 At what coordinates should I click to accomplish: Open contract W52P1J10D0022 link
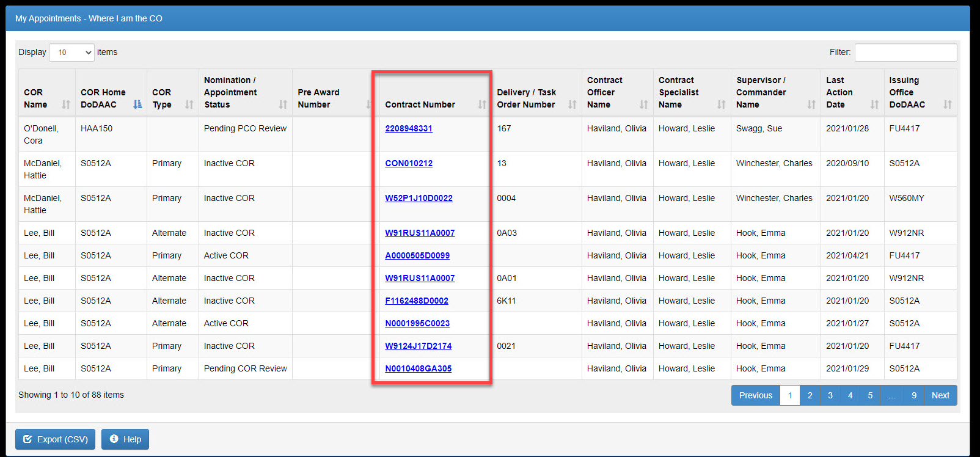(419, 198)
